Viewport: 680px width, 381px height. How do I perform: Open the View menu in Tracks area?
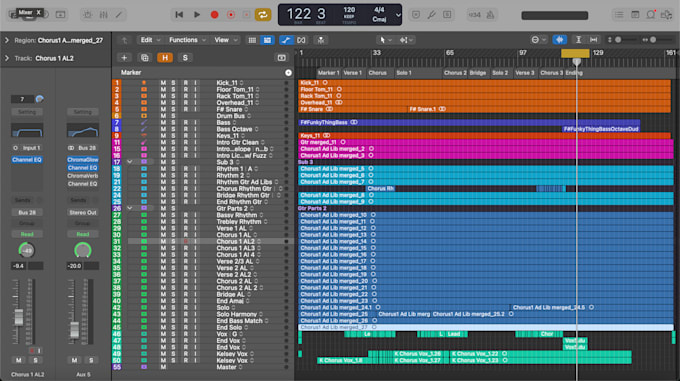click(226, 40)
